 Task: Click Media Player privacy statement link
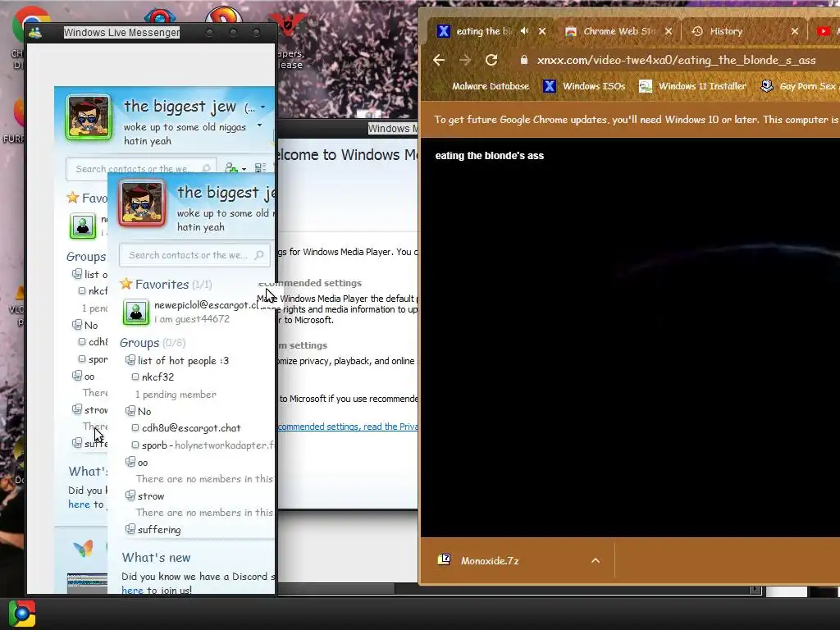[x=347, y=427]
